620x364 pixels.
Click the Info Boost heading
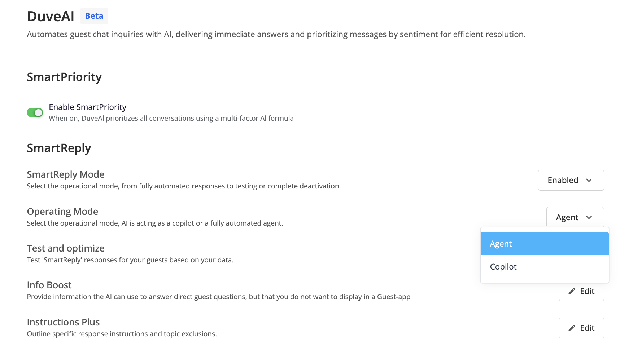pos(49,285)
